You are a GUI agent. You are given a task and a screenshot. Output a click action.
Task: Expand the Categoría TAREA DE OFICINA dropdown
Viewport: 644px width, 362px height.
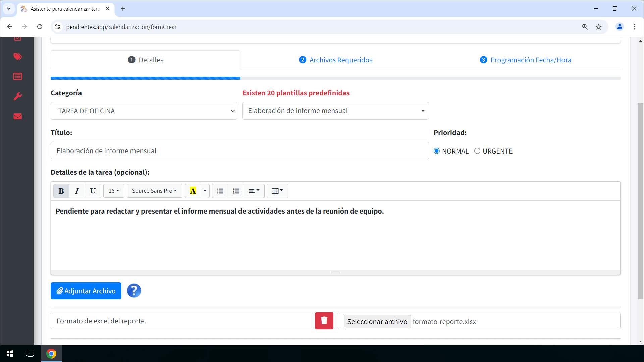tap(144, 111)
